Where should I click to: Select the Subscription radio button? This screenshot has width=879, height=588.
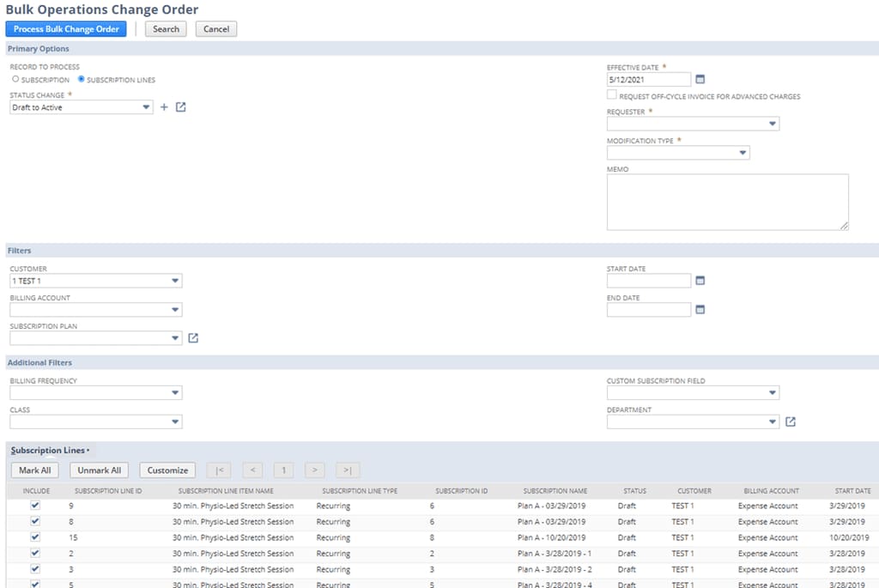(x=15, y=79)
